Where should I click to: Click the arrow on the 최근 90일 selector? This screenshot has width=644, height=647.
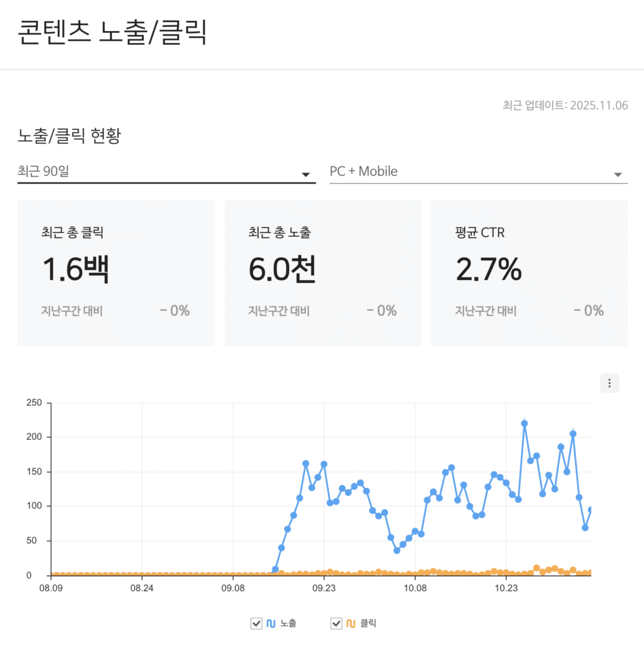(x=306, y=174)
